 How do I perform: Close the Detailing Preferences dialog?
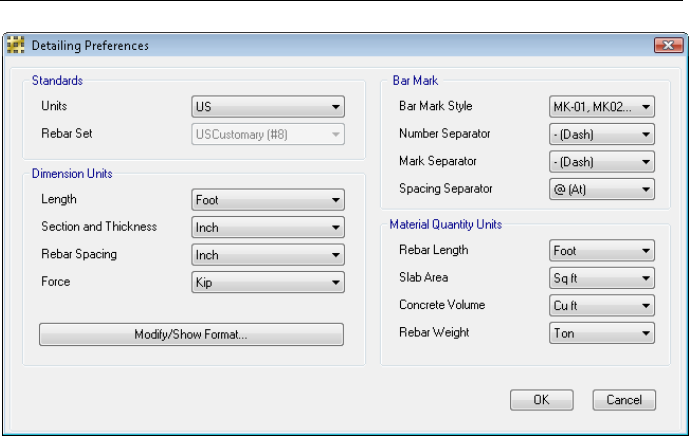(x=667, y=45)
